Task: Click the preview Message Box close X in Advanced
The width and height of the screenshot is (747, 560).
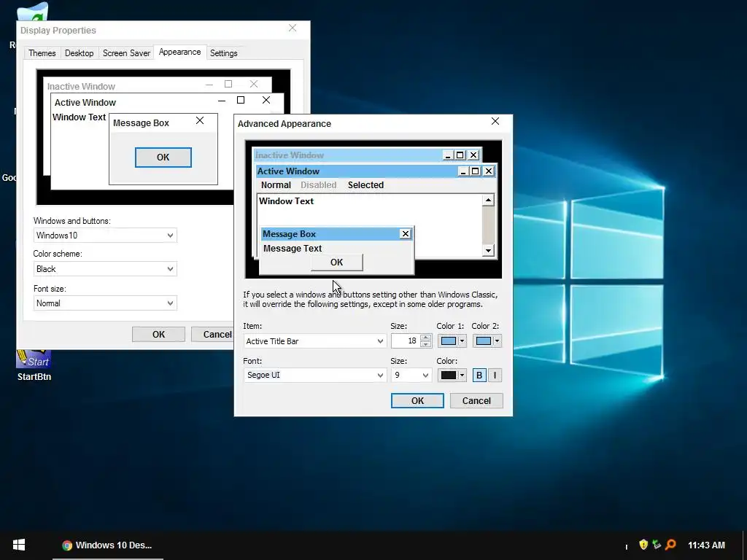Action: [x=406, y=234]
